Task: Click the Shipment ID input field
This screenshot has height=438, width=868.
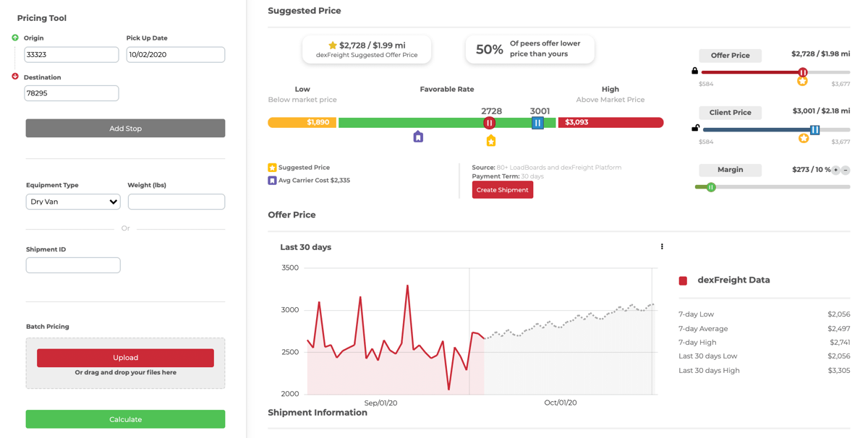Action: (x=73, y=265)
